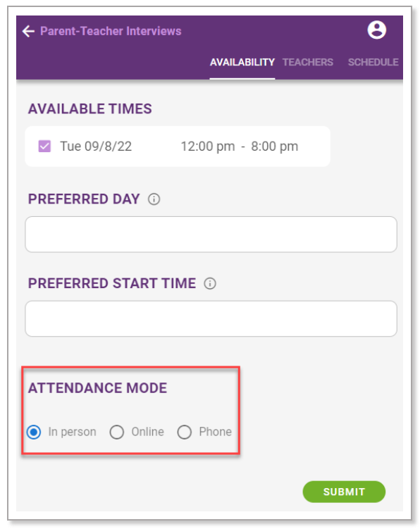Viewport: 420px width, 529px height.
Task: Show info for Preferred Start Time
Action: 210,283
